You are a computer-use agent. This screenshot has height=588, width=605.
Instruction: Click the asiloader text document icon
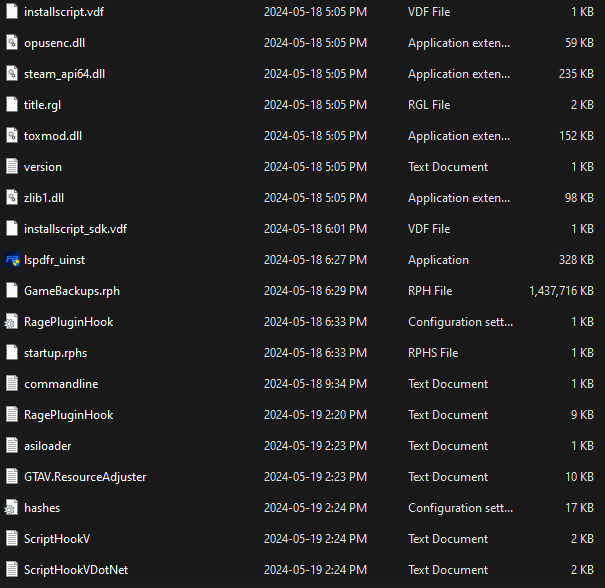click(12, 446)
